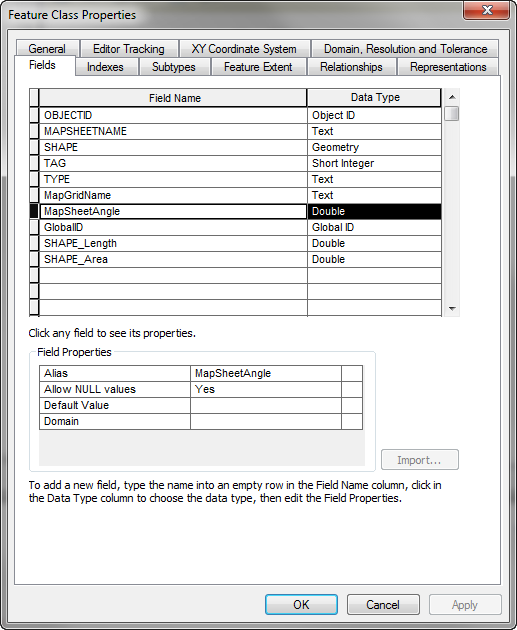Open Domain, Resolution and Tolerance tab
This screenshot has height=630, width=517.
[405, 49]
